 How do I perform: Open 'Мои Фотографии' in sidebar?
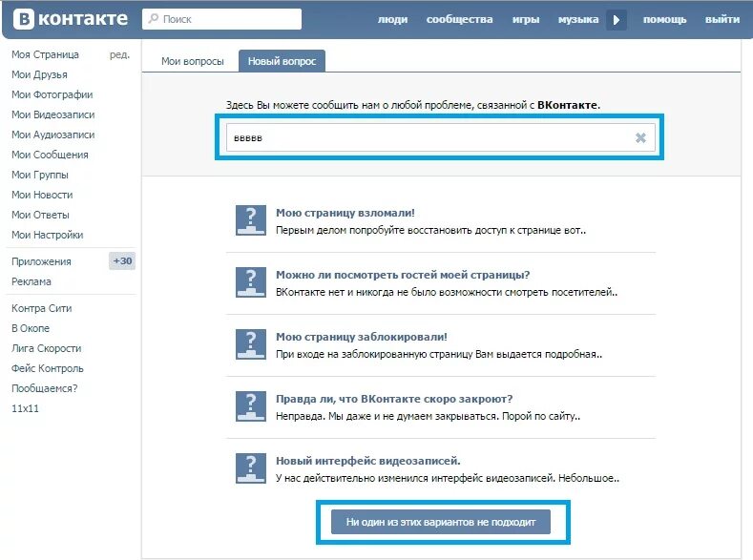pyautogui.click(x=52, y=94)
